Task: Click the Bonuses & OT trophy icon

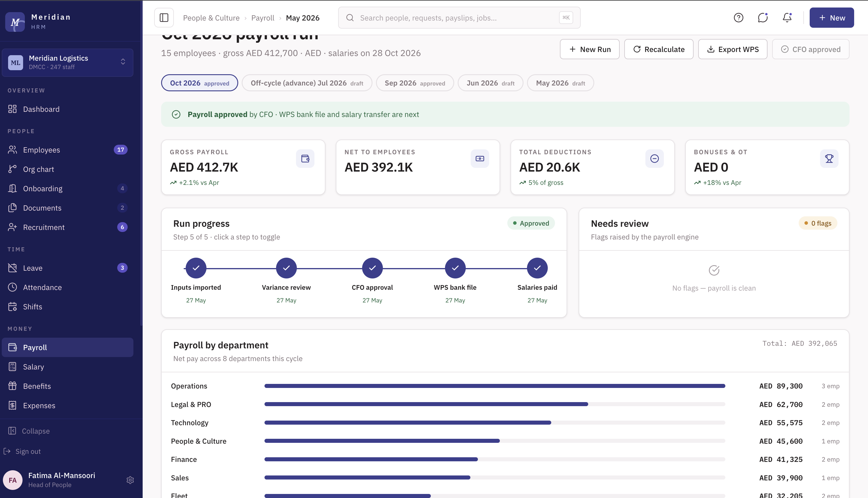Action: tap(829, 159)
